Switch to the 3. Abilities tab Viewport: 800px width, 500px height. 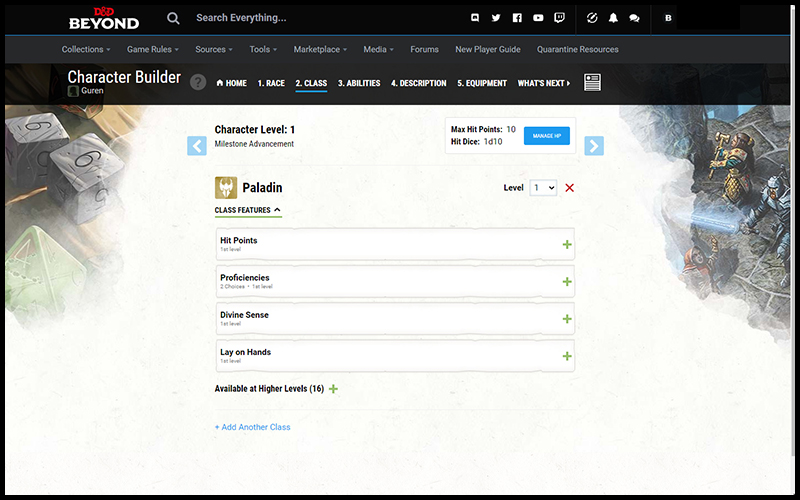tap(359, 84)
